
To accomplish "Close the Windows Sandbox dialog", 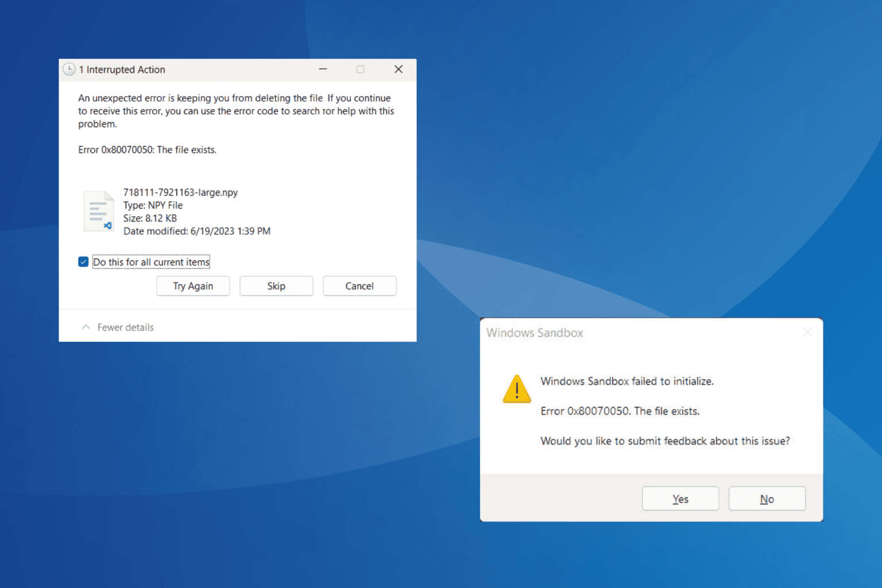I will (x=807, y=332).
